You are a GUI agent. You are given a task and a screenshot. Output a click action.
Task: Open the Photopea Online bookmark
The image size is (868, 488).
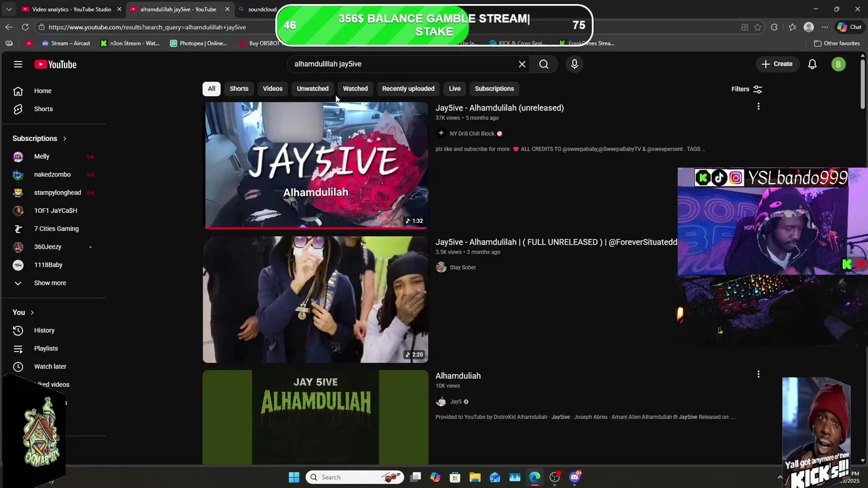click(198, 43)
